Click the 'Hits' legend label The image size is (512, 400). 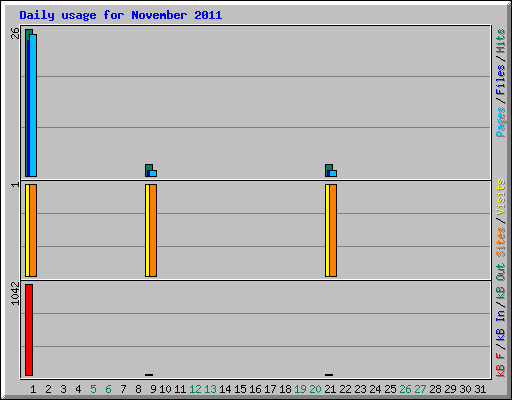pos(500,41)
